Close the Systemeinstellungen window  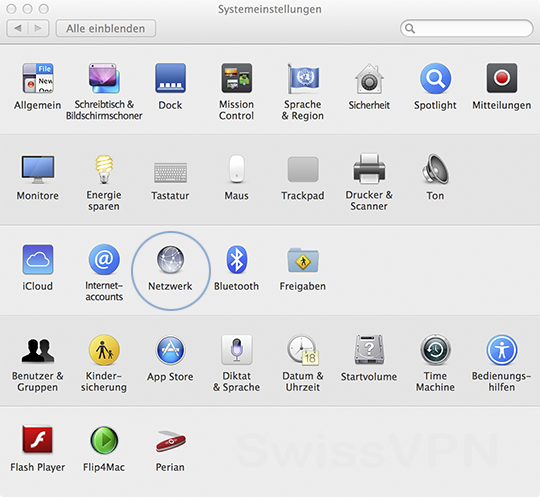(x=11, y=9)
